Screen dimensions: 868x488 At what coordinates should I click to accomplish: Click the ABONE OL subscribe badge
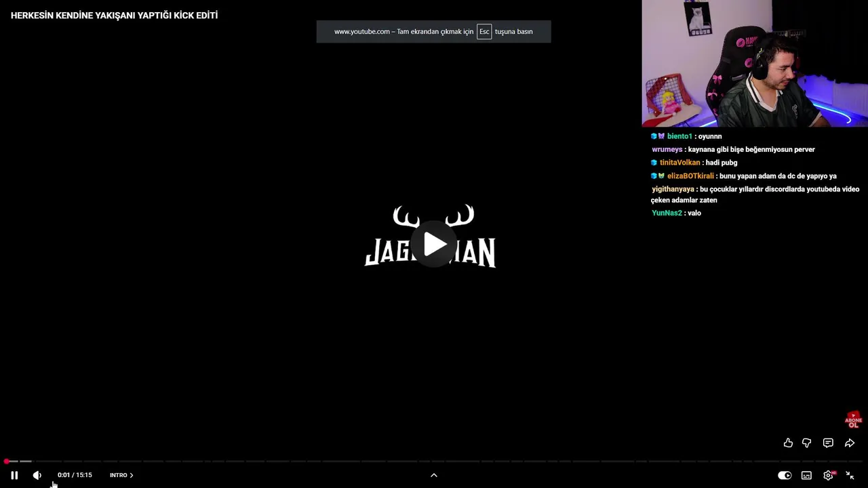click(x=853, y=420)
